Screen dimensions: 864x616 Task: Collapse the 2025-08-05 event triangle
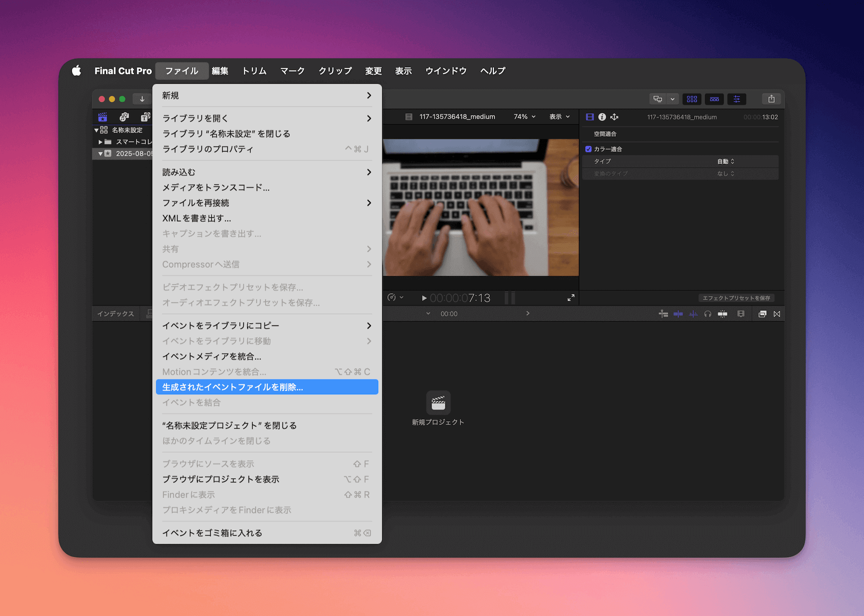(x=100, y=154)
